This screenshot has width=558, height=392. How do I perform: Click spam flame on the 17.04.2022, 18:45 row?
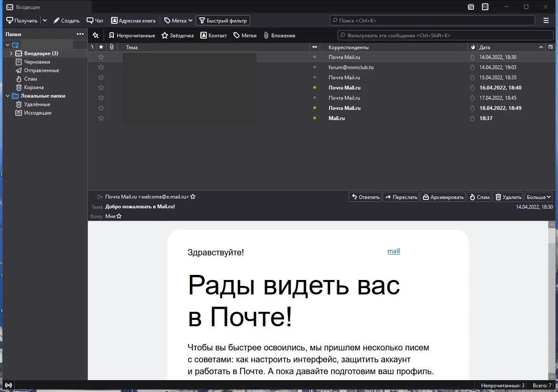click(x=472, y=98)
